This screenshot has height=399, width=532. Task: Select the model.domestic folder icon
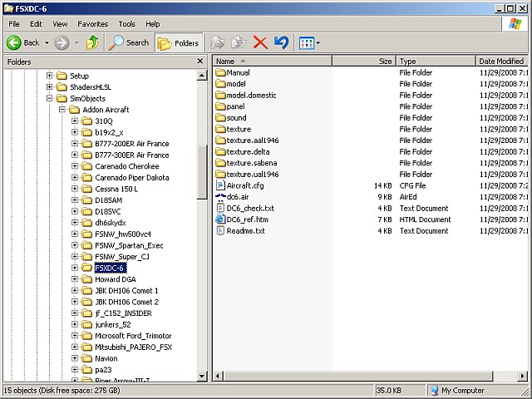[x=220, y=95]
